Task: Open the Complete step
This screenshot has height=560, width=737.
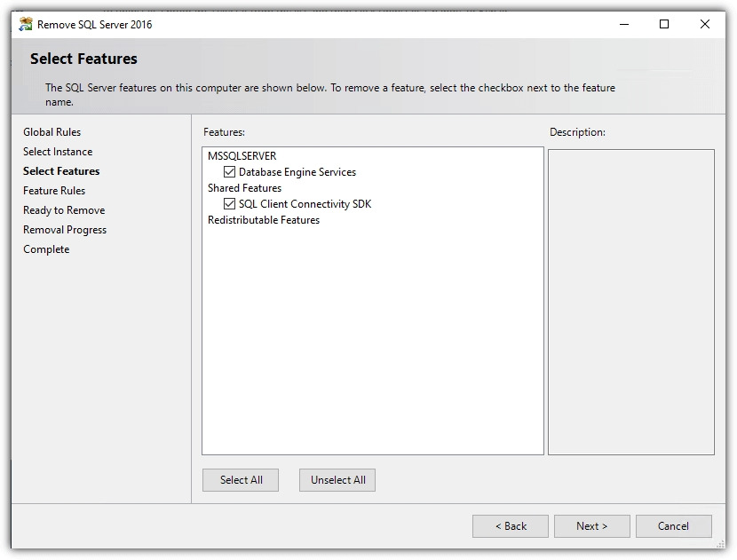Action: [46, 249]
